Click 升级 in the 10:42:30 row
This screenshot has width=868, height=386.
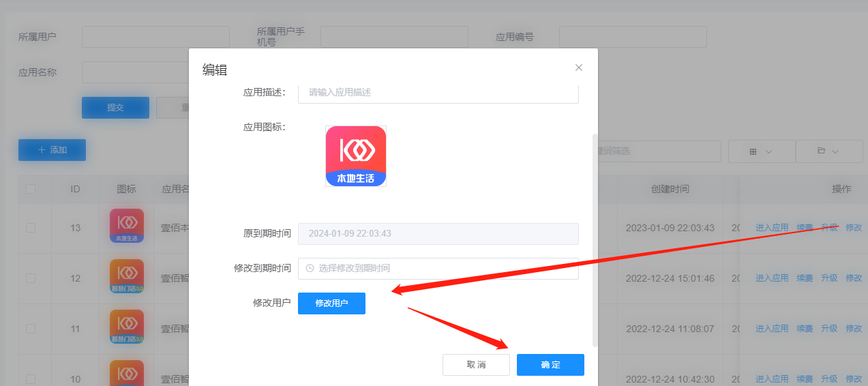829,379
